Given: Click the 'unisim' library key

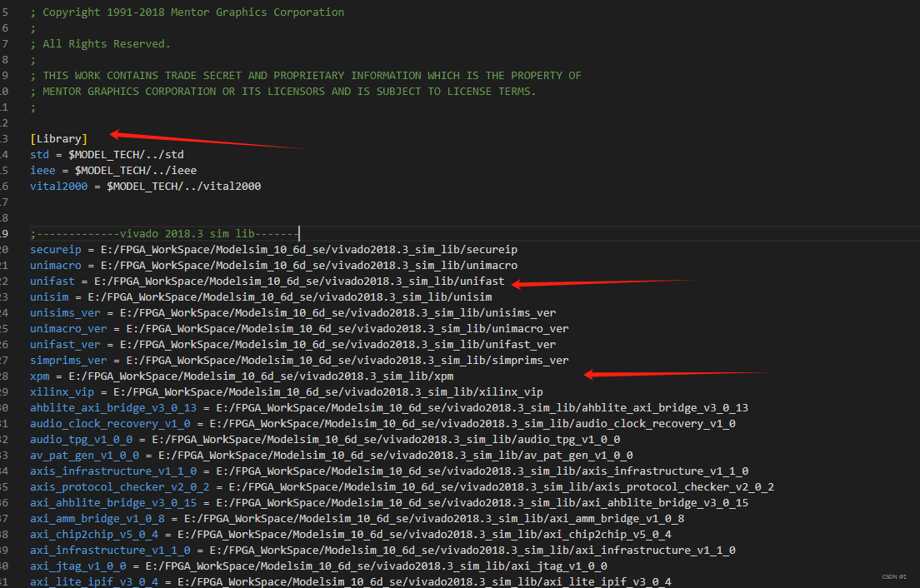Looking at the screenshot, I should coord(49,297).
